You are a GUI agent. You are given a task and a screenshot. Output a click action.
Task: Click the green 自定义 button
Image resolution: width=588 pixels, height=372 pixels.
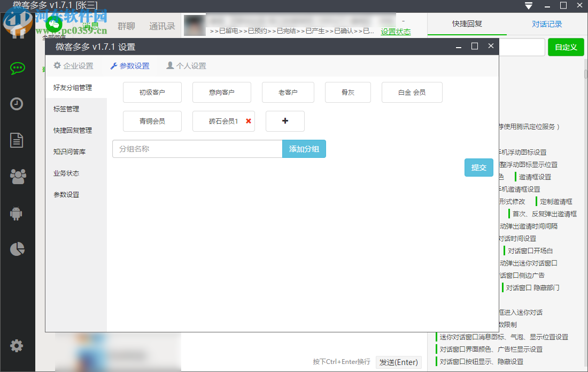click(x=566, y=47)
